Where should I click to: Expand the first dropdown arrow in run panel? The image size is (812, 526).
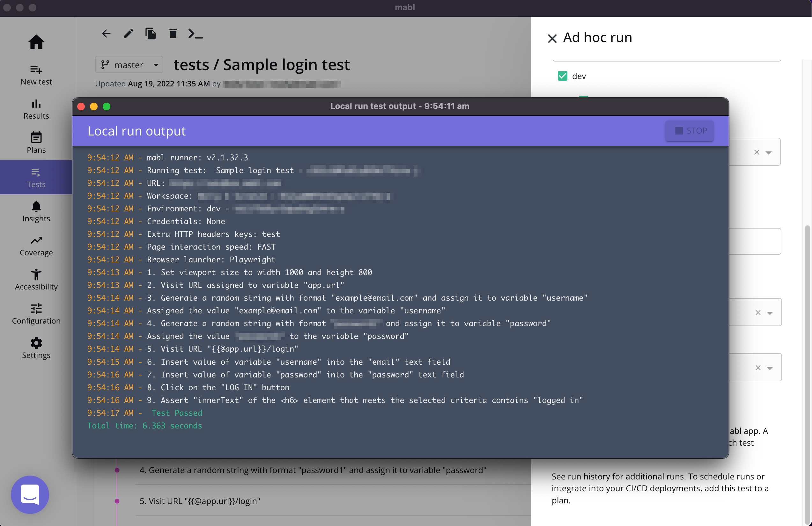768,152
